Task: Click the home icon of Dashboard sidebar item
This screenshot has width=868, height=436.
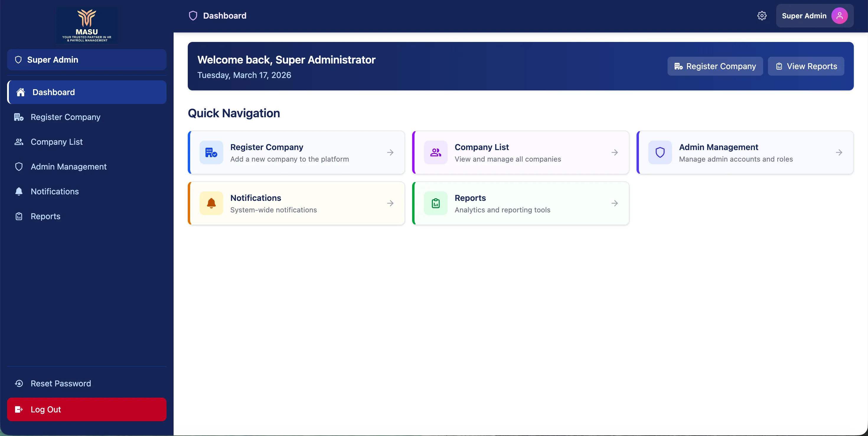Action: click(21, 92)
